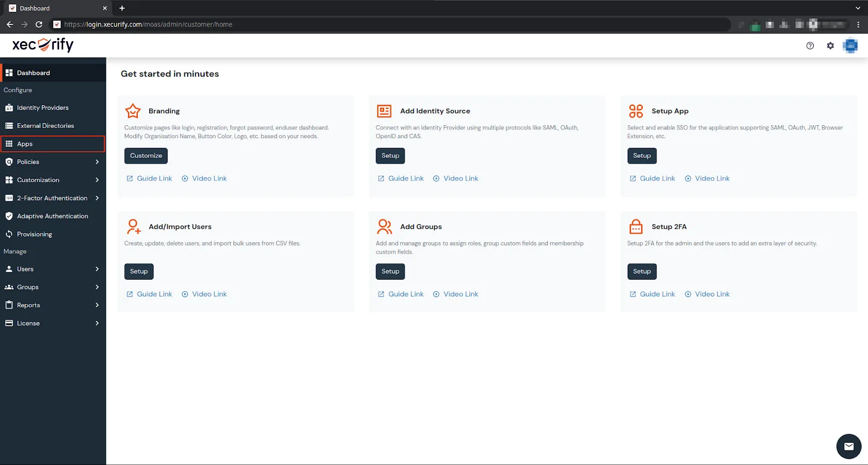Open the browser tab list dropdown arrow
The image size is (868, 465).
[x=858, y=8]
